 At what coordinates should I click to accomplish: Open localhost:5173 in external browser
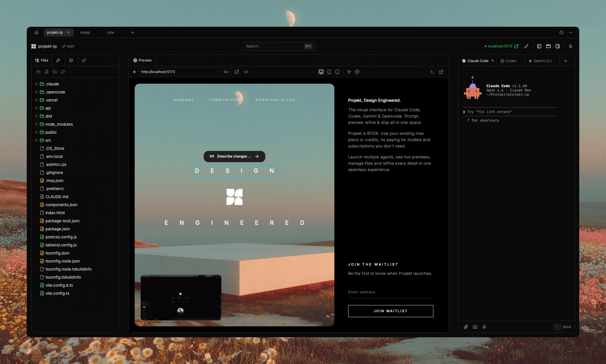click(517, 46)
